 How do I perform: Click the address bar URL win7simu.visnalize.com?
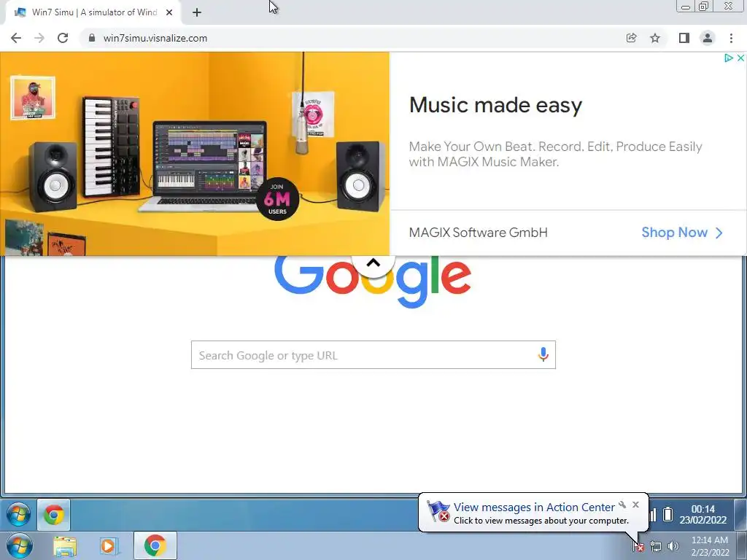[155, 38]
